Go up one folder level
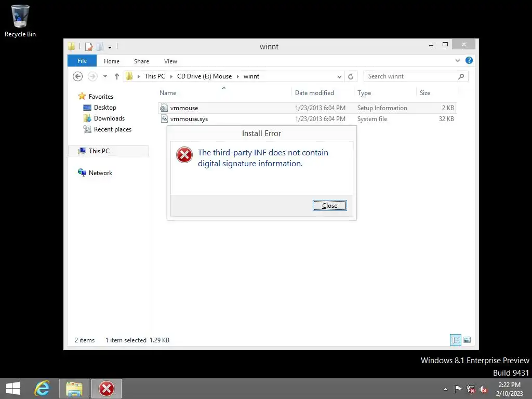532x399 pixels. pyautogui.click(x=117, y=76)
